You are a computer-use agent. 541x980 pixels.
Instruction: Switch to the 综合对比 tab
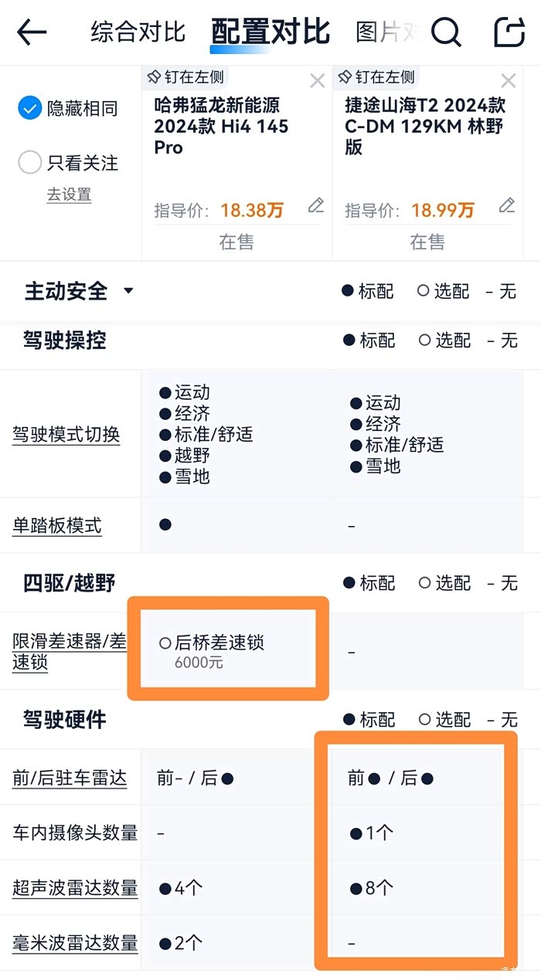click(x=138, y=32)
